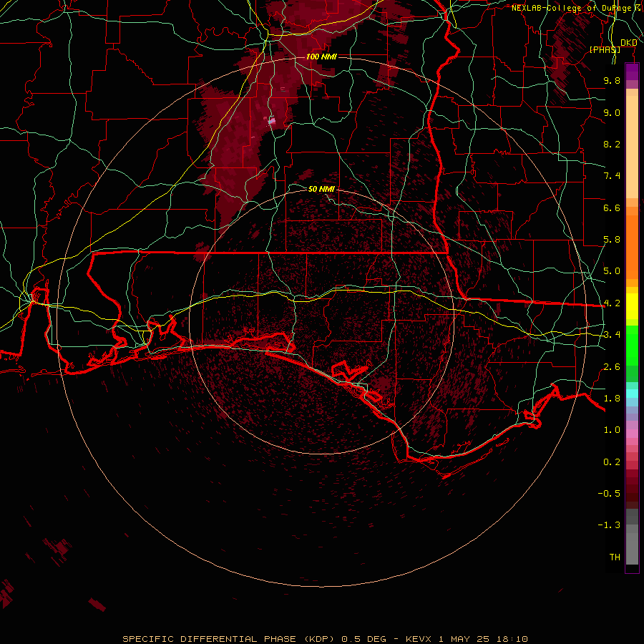644x644 pixels.
Task: Click the 7.4 value on color scale
Action: tap(612, 176)
